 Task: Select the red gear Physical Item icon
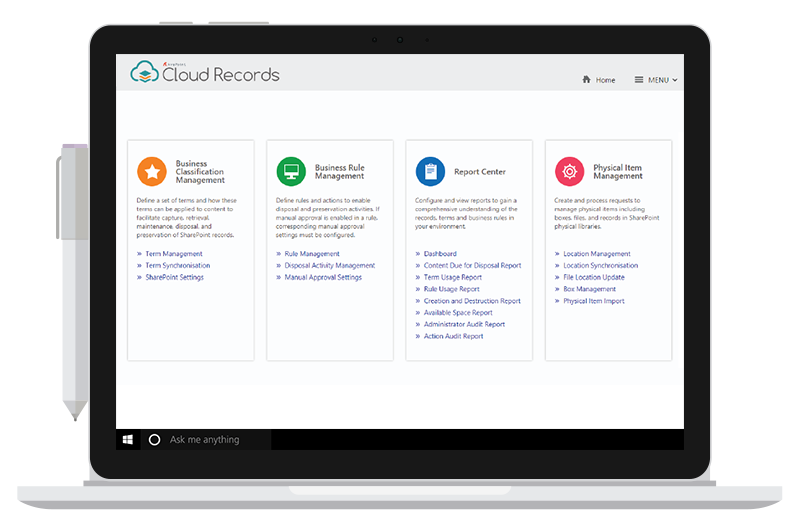click(x=569, y=171)
